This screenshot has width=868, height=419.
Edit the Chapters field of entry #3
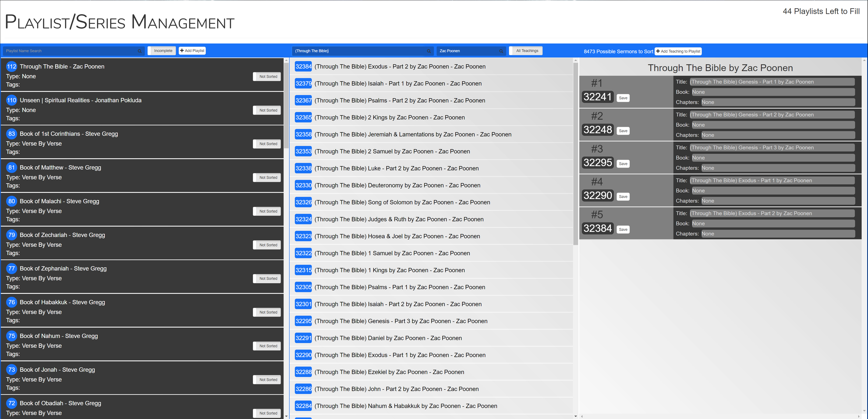pos(778,168)
